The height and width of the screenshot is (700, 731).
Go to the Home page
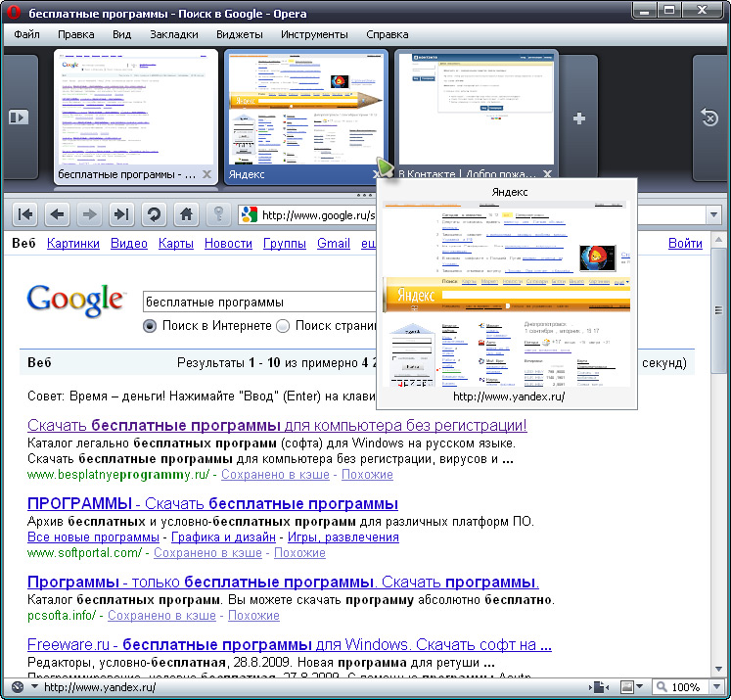point(186,214)
